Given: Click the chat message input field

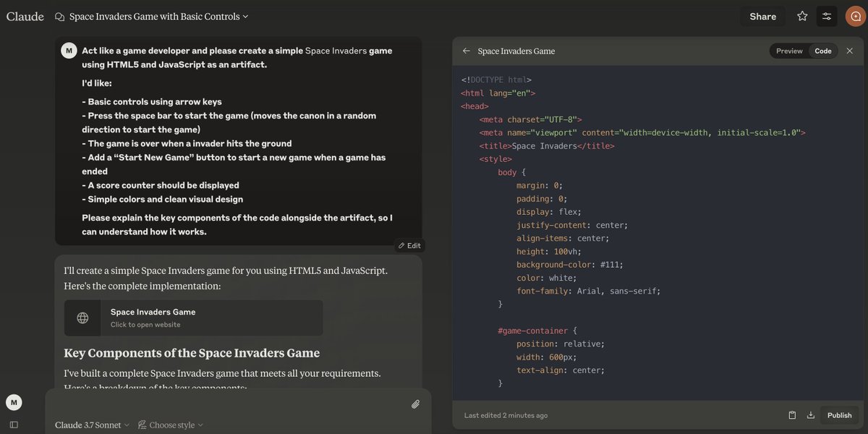Looking at the screenshot, I should pyautogui.click(x=231, y=404).
